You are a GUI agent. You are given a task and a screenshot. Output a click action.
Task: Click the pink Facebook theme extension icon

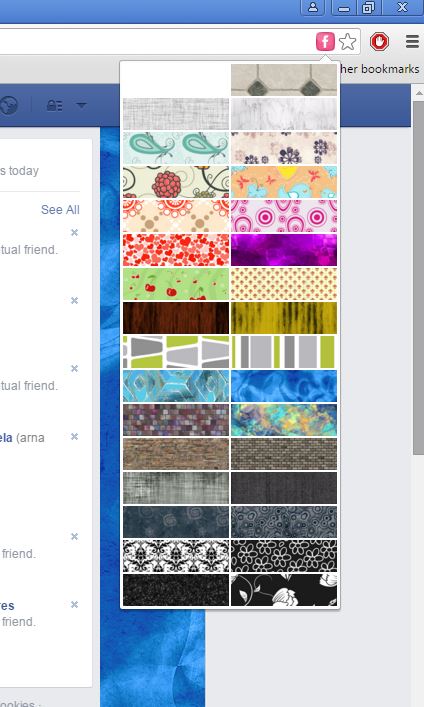tap(325, 42)
